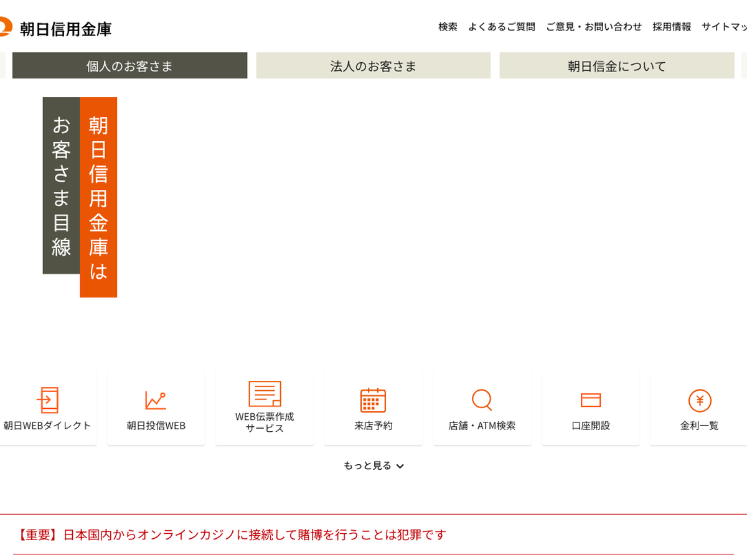Viewport: 747px width, 560px height.
Task: Click the Asahi WEB Direct login icon
Action: (47, 400)
